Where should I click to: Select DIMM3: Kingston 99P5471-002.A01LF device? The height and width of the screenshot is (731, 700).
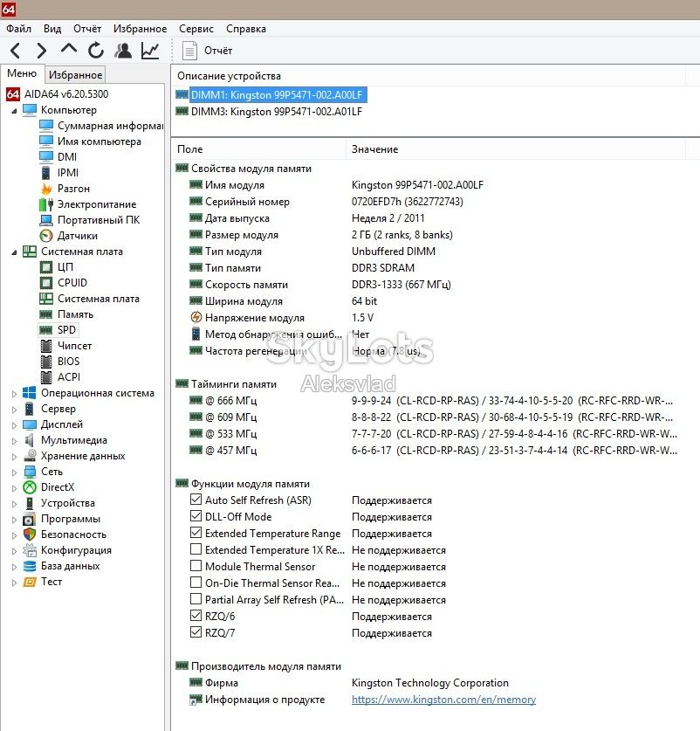277,112
